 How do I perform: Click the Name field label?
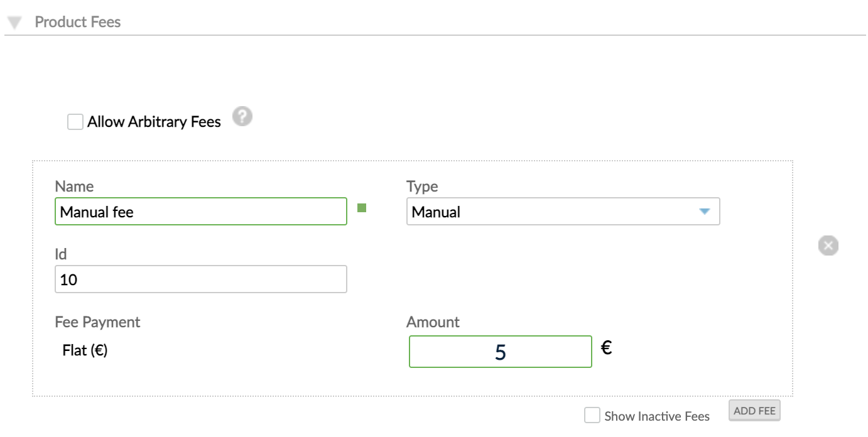click(x=73, y=186)
